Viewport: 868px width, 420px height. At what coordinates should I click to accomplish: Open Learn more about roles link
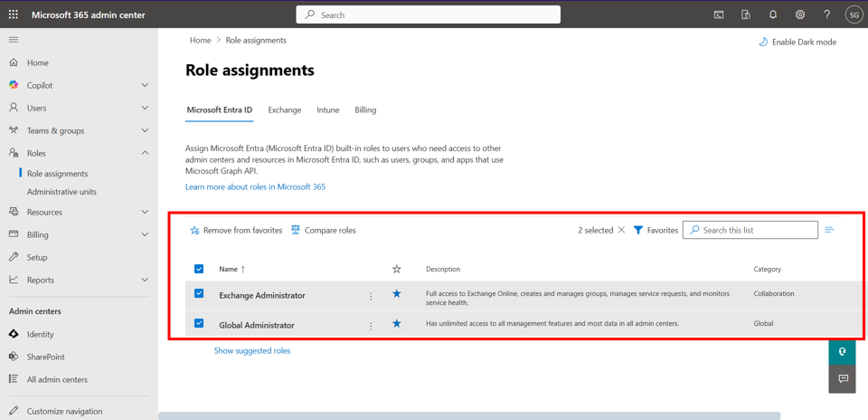(255, 187)
